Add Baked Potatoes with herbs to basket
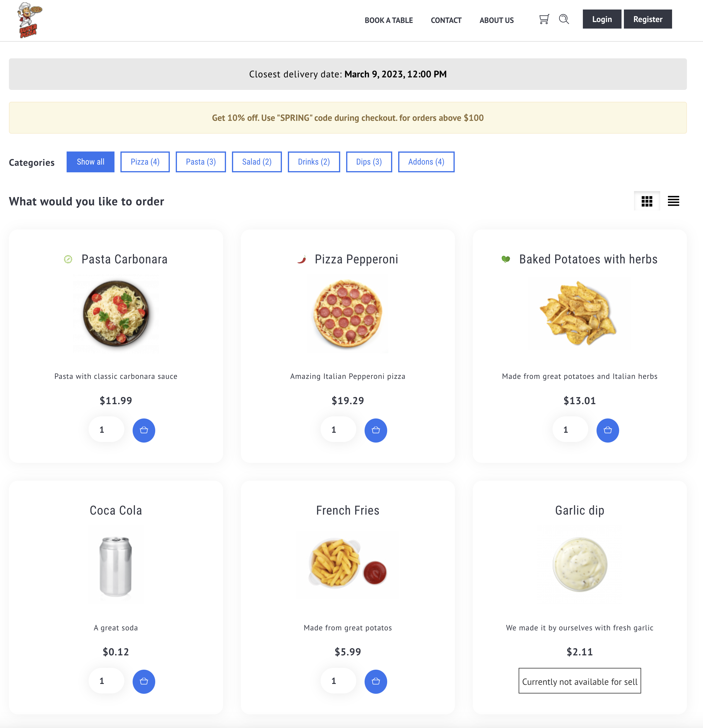 point(607,430)
